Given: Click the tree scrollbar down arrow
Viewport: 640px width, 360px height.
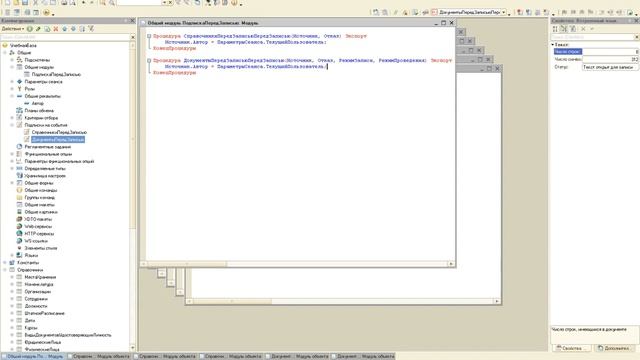Looking at the screenshot, I should pyautogui.click(x=133, y=348).
